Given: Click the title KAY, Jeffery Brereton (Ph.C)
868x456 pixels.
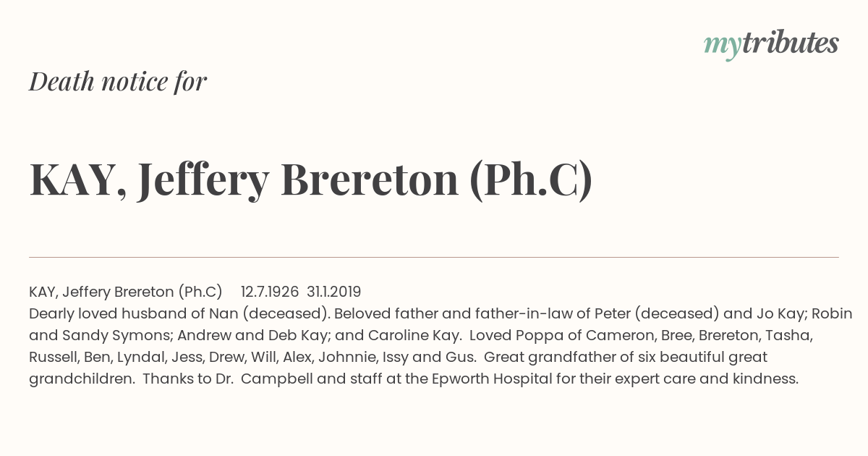Looking at the screenshot, I should (311, 180).
